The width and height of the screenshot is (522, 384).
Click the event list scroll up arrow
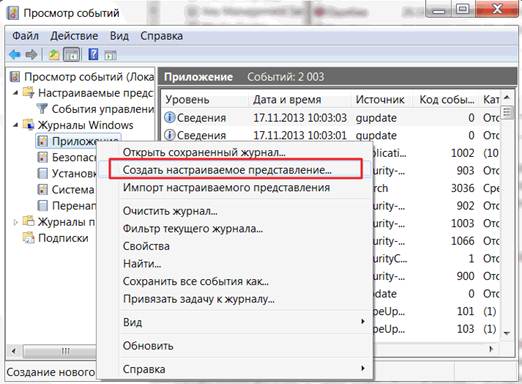click(507, 98)
